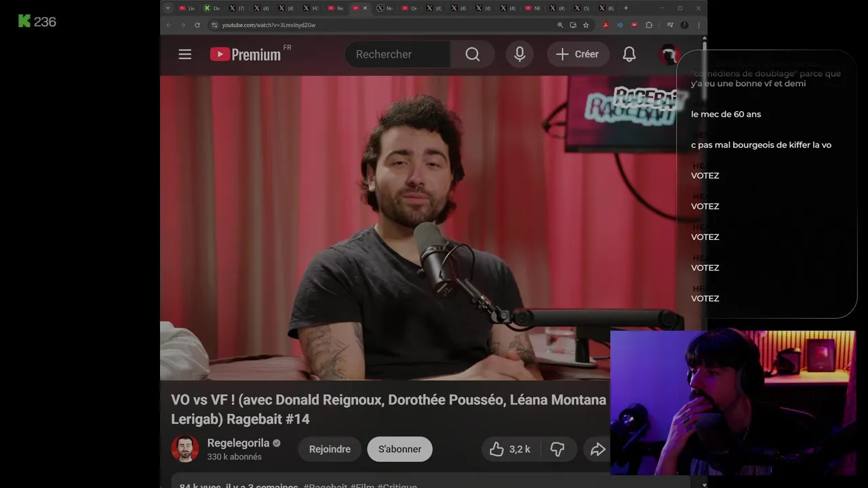The width and height of the screenshot is (868, 488).
Task: Click the video title VO vs VF
Action: pyautogui.click(x=389, y=409)
